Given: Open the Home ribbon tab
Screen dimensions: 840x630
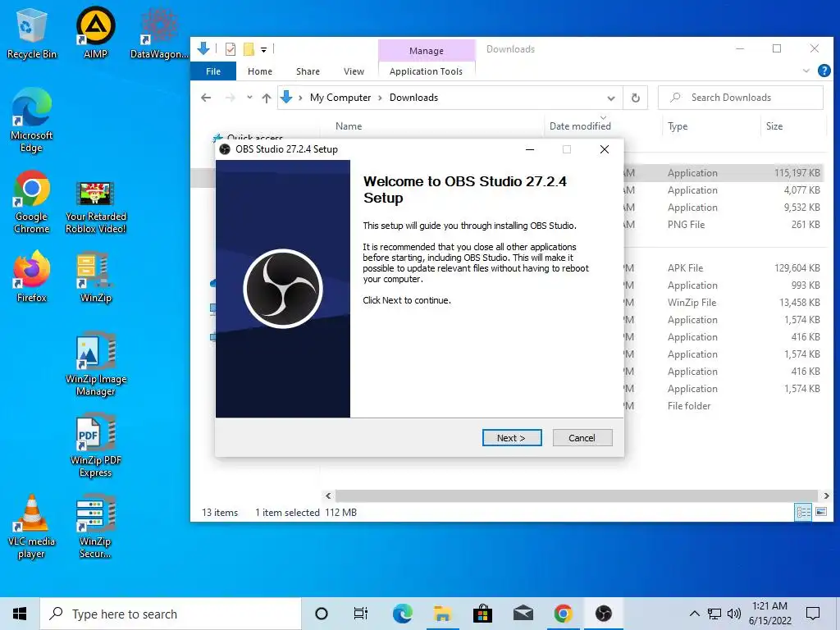Looking at the screenshot, I should pos(260,71).
